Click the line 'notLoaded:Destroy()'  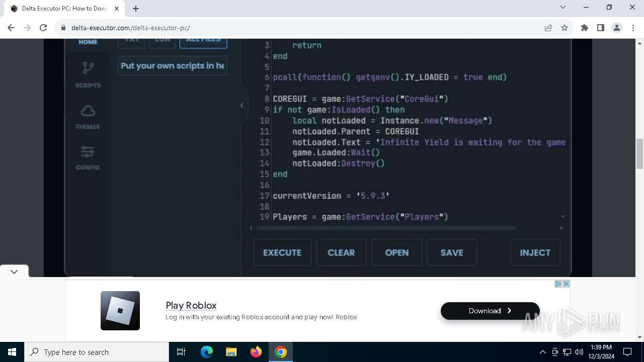[339, 163]
